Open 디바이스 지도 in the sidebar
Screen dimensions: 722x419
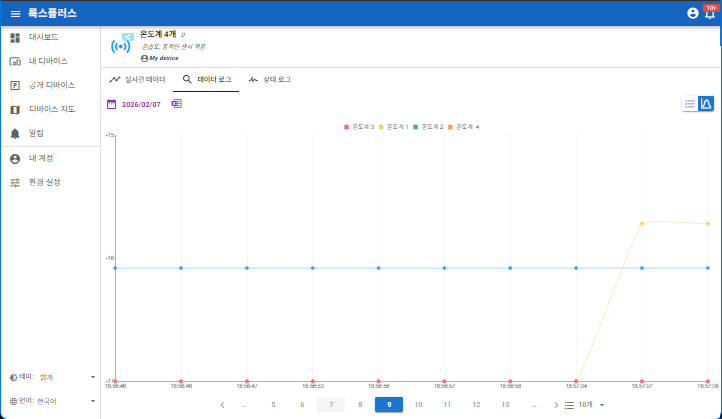[x=50, y=109]
